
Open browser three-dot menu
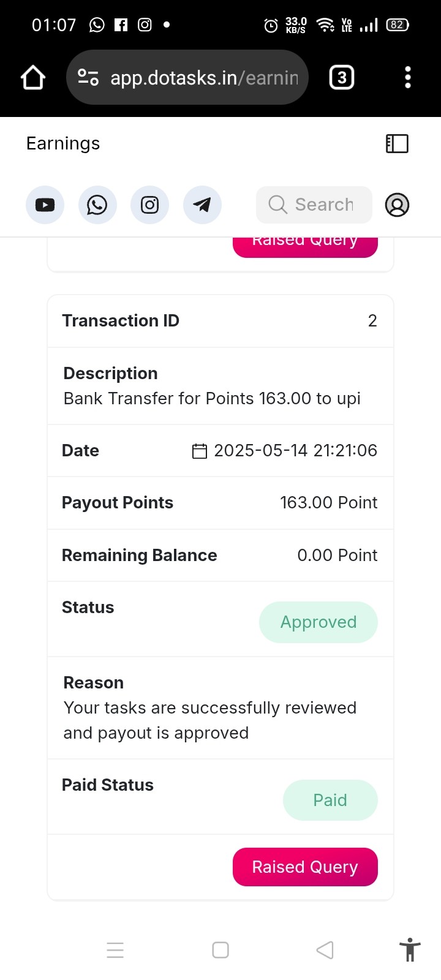click(x=408, y=78)
